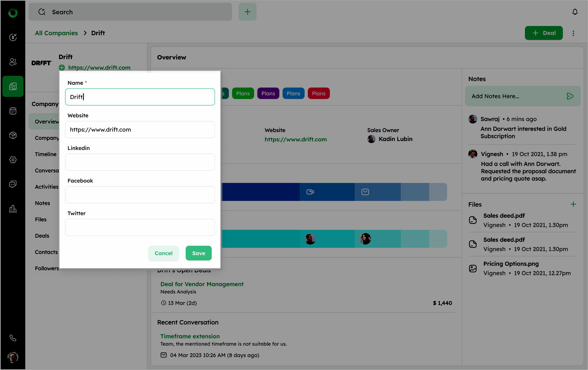Open Deal for Vendor Management link
This screenshot has width=588, height=370.
click(x=202, y=284)
